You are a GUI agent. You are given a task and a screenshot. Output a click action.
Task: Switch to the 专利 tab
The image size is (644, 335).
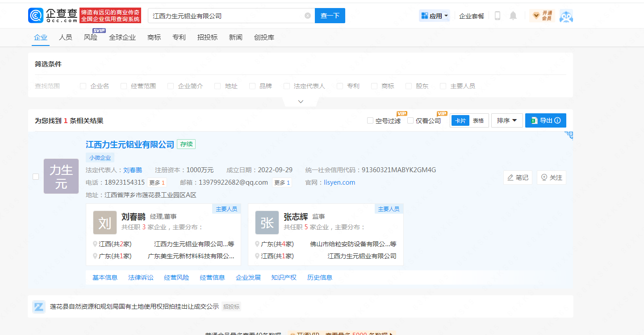tap(179, 37)
